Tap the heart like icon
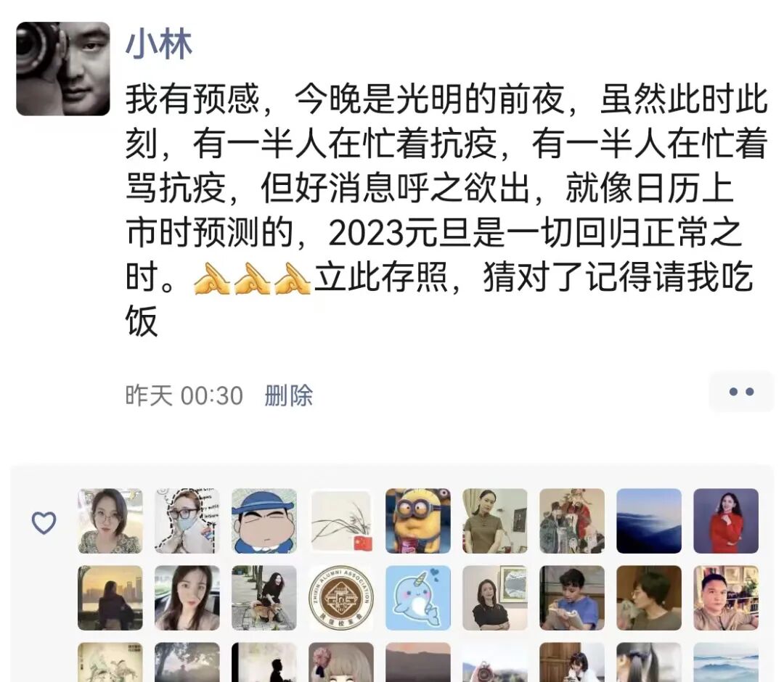The width and height of the screenshot is (784, 682). tap(44, 522)
